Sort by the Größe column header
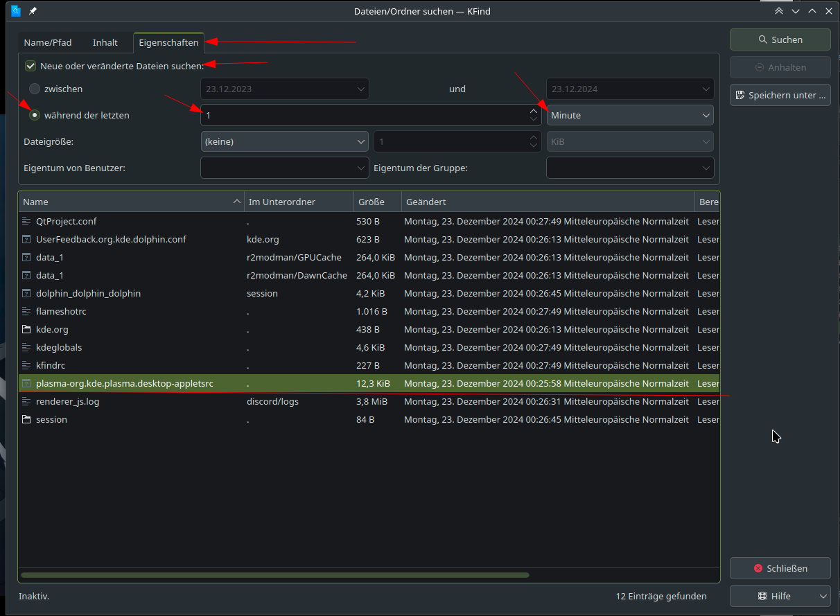Viewport: 840px width, 616px height. click(378, 202)
